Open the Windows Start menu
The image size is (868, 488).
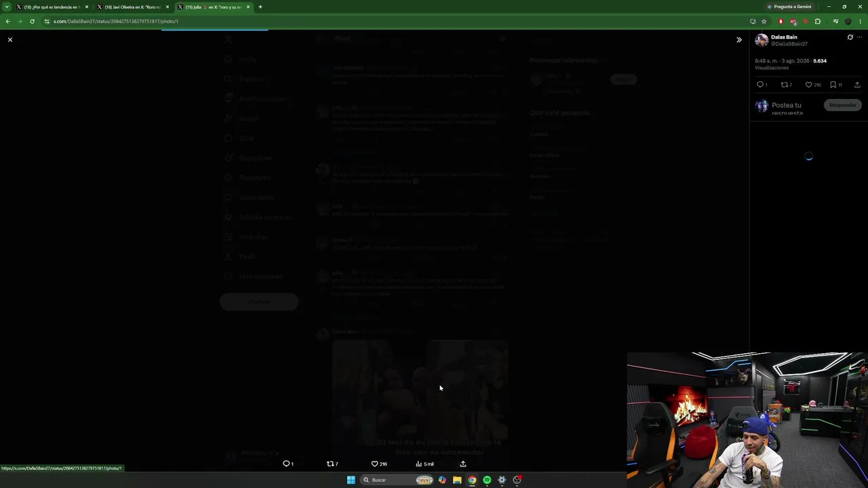coord(351,480)
